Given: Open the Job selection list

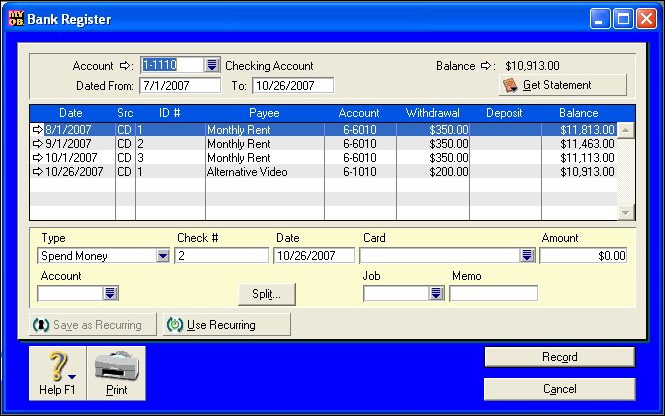Looking at the screenshot, I should coord(436,293).
